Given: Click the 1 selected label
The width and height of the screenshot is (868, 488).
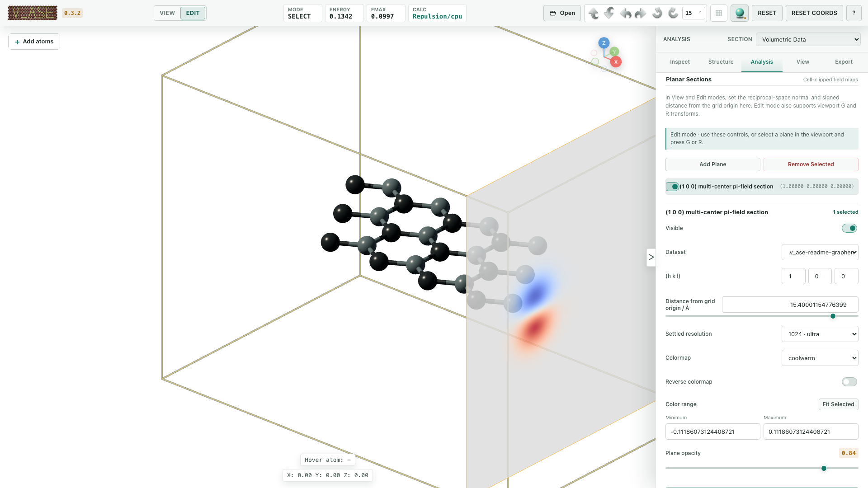Looking at the screenshot, I should (845, 212).
